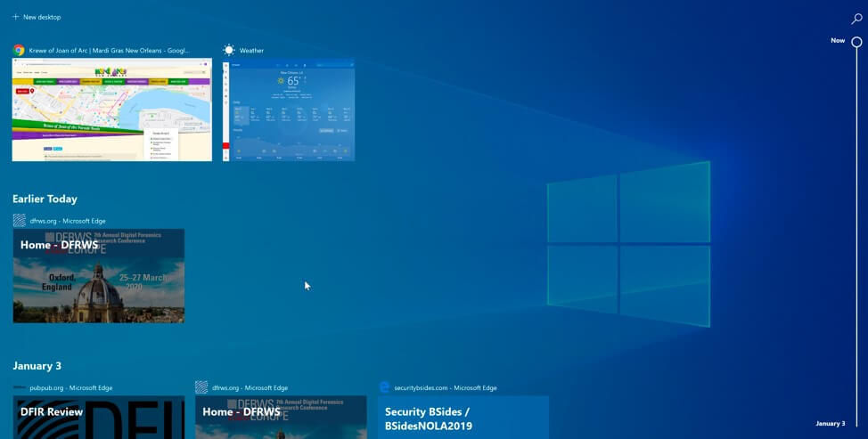
Task: Open the Home - DFRWS card under Earlier Today
Action: click(x=99, y=276)
